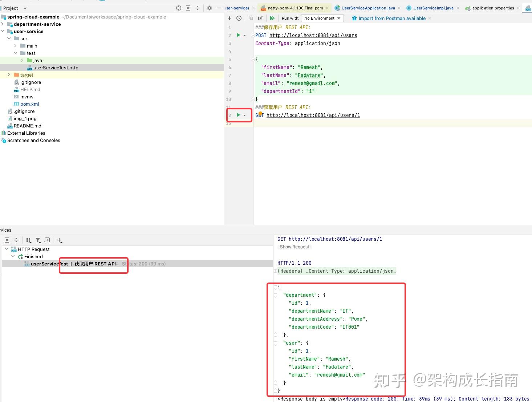Select the userServiceTest.http file
Image resolution: width=532 pixels, height=402 pixels.
click(x=56, y=68)
